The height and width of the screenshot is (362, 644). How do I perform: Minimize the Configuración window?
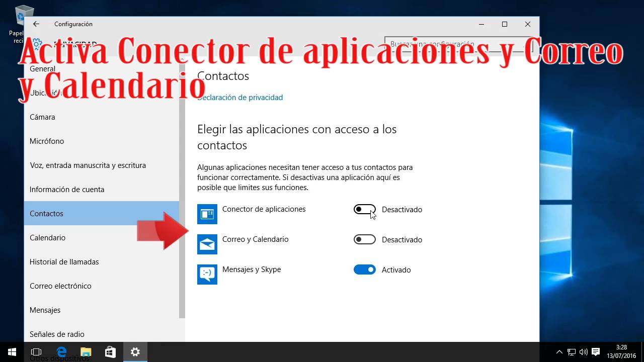click(481, 24)
